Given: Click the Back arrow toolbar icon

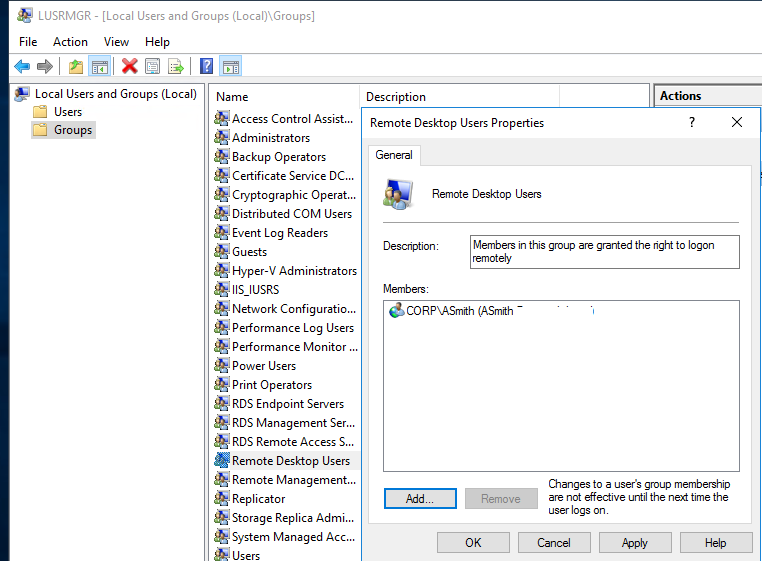Looking at the screenshot, I should tap(22, 66).
